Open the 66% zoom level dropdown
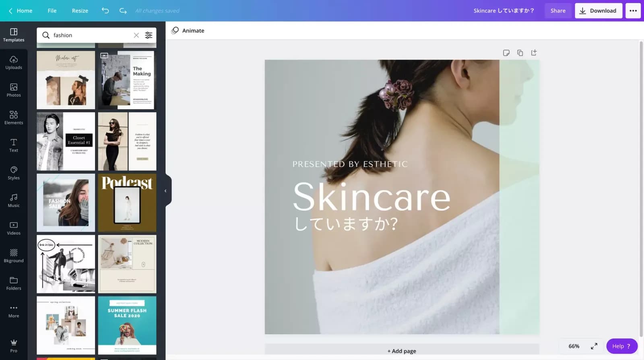The image size is (644, 360). coord(574,346)
